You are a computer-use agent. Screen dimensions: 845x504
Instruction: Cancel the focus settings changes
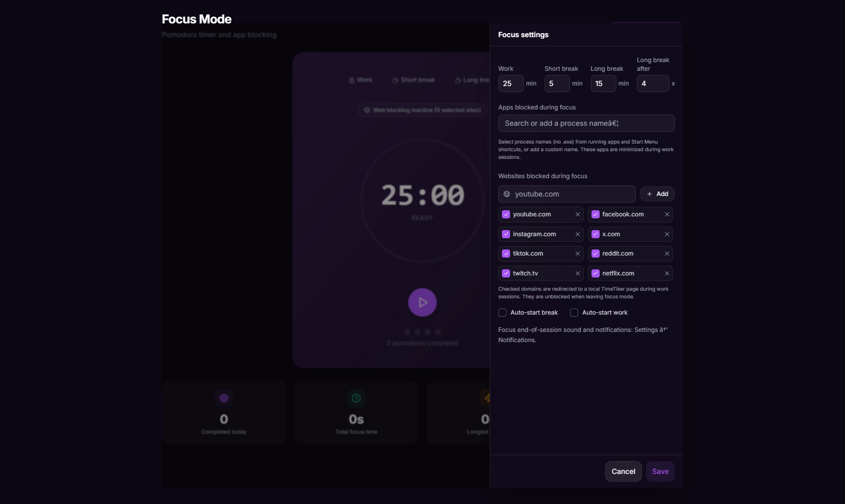point(624,471)
